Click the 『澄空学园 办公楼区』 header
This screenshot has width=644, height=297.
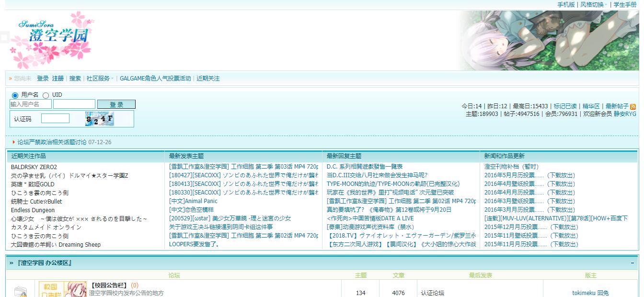[44, 263]
